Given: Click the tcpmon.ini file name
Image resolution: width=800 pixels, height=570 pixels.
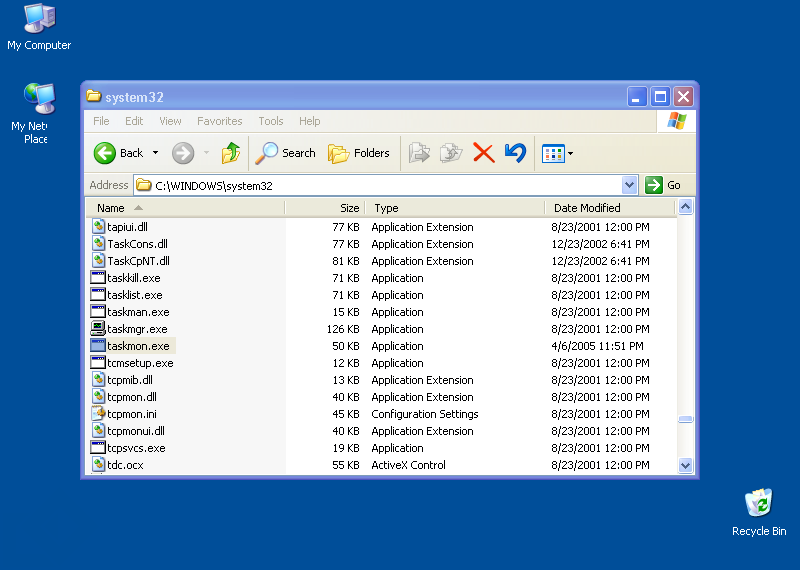Looking at the screenshot, I should pyautogui.click(x=132, y=414).
